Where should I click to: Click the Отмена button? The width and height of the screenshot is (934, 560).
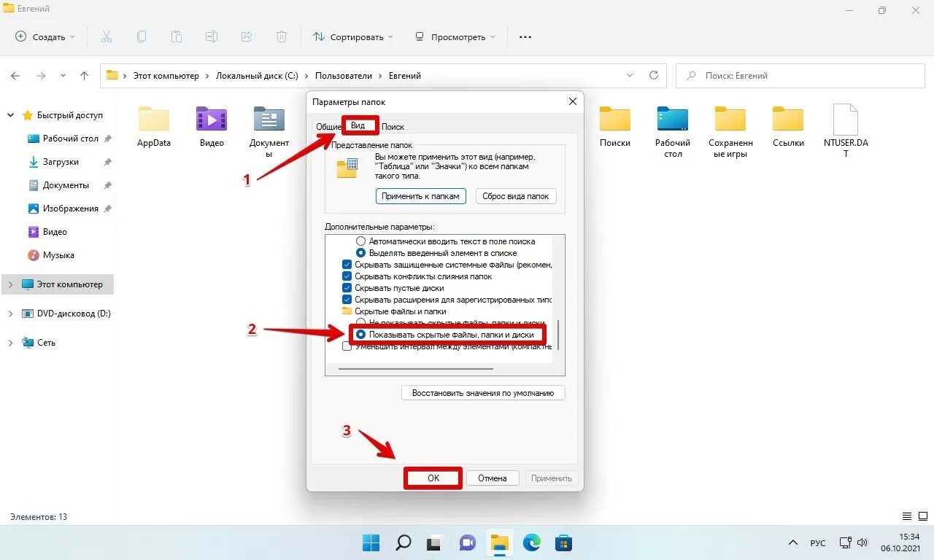pyautogui.click(x=493, y=478)
